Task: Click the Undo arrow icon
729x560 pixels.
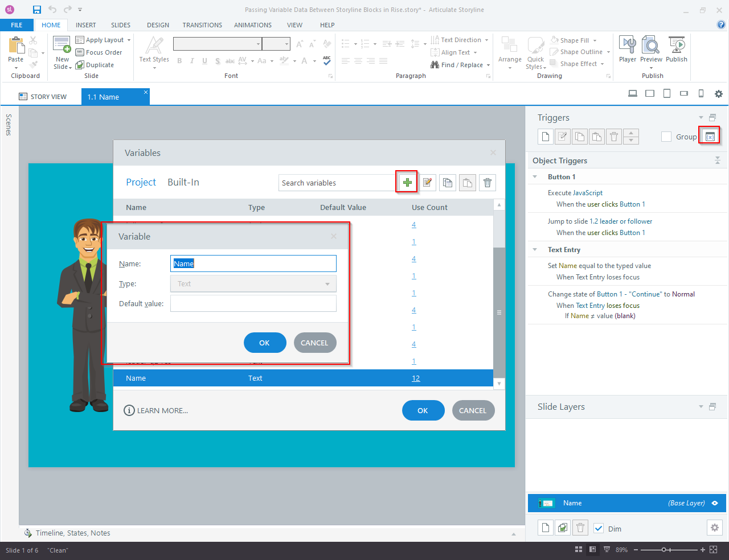Action: [52, 10]
